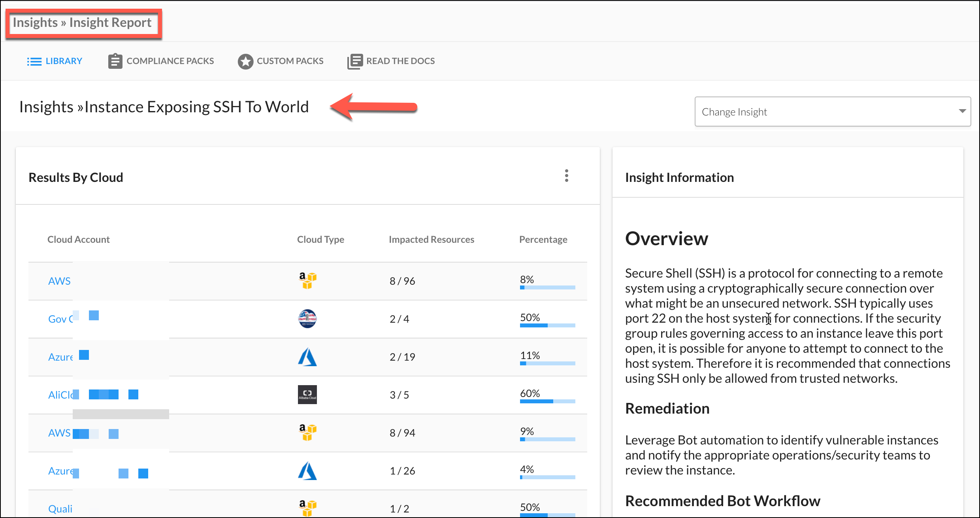The height and width of the screenshot is (518, 980).
Task: Click the AWS GovCloud flag icon
Action: click(x=307, y=319)
